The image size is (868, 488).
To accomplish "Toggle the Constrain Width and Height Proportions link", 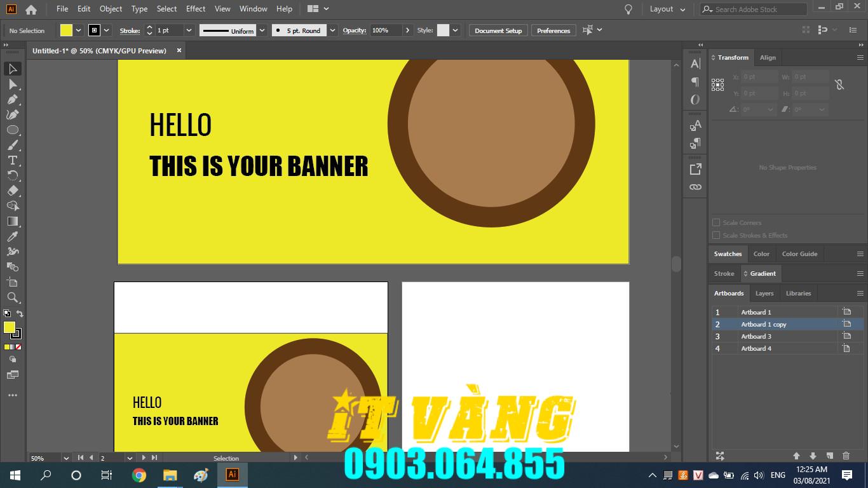I will coord(839,84).
